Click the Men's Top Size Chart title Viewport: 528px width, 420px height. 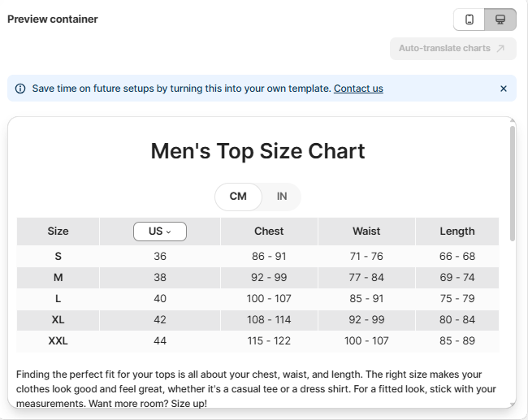(x=258, y=151)
